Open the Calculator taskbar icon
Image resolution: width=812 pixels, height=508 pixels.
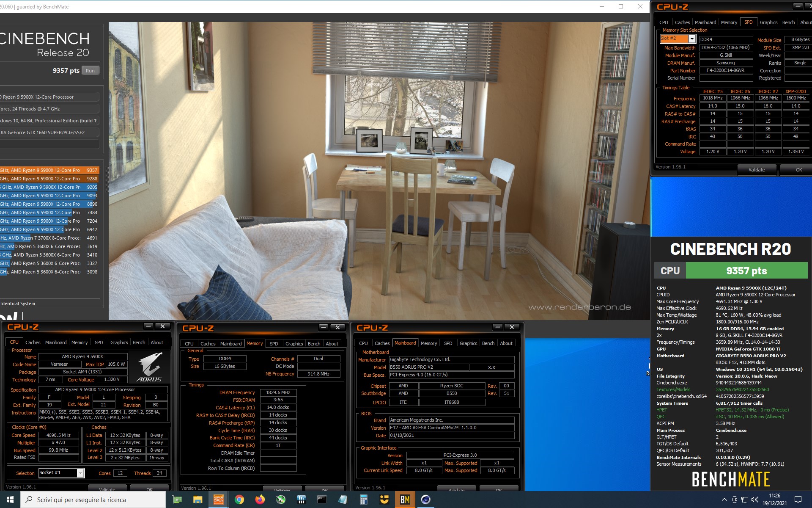(x=363, y=500)
